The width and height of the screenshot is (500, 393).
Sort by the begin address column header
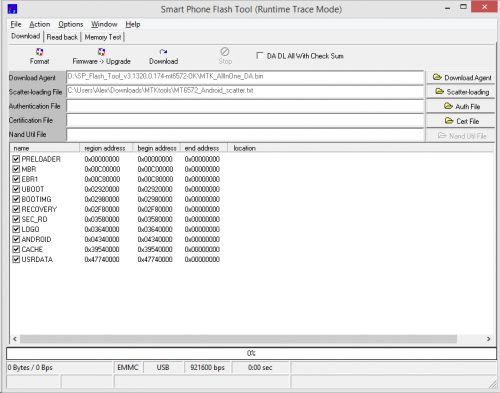tap(157, 148)
